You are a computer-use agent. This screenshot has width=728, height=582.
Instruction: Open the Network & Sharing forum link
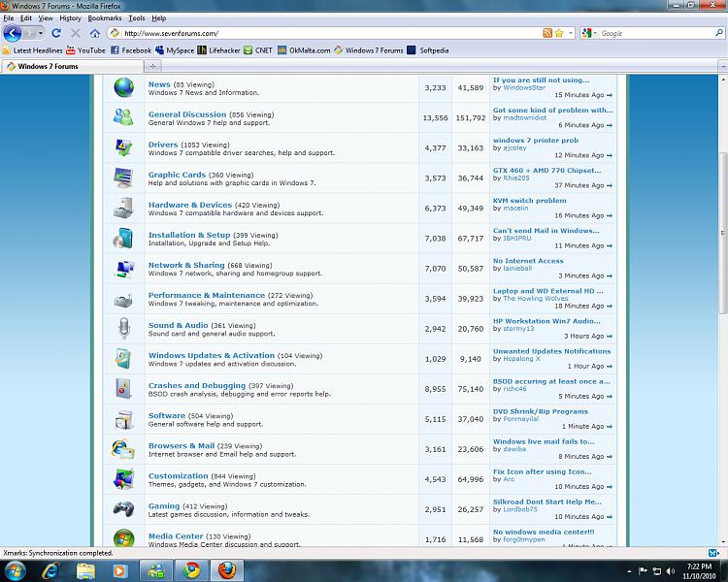(186, 265)
